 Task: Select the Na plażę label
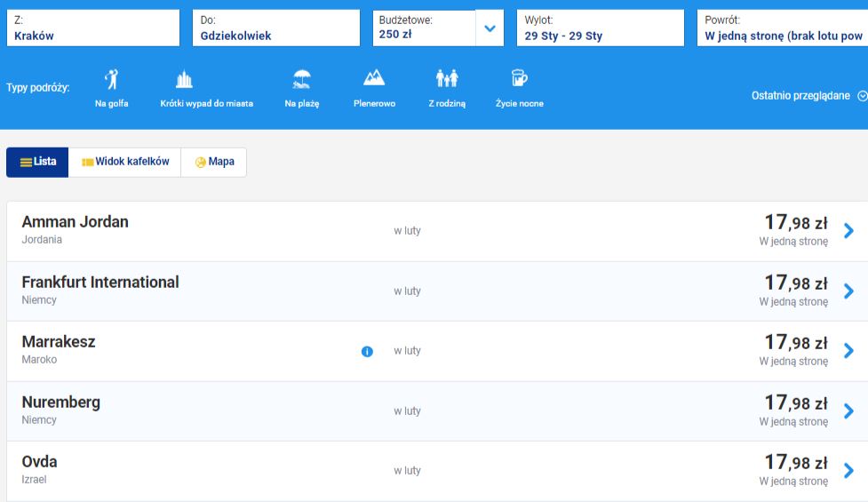tap(302, 103)
